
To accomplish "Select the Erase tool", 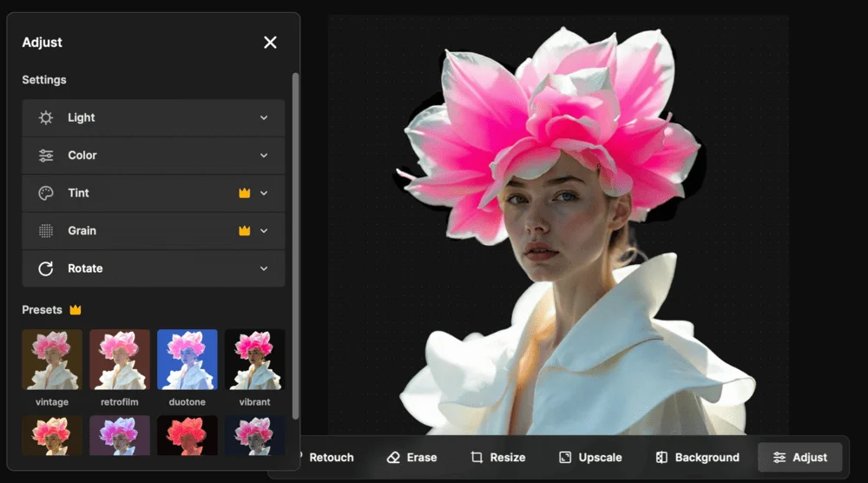I will [x=411, y=457].
